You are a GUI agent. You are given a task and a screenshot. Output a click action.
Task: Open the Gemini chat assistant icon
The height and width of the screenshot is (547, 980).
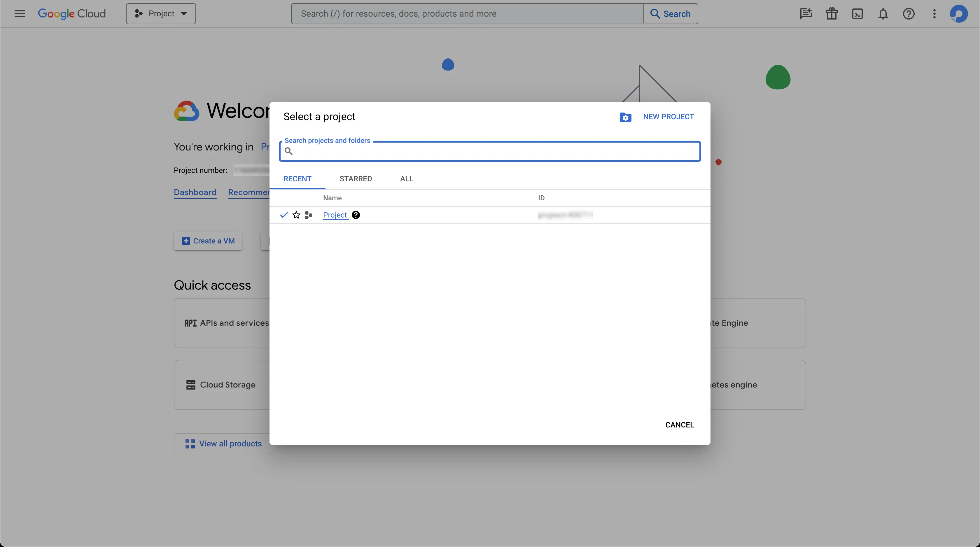click(806, 14)
